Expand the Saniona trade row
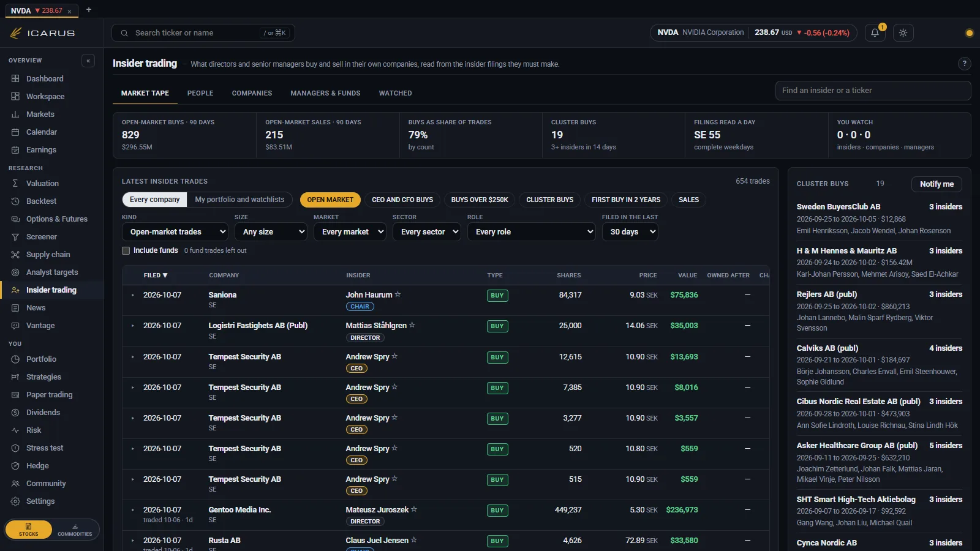This screenshot has height=551, width=980. [133, 295]
